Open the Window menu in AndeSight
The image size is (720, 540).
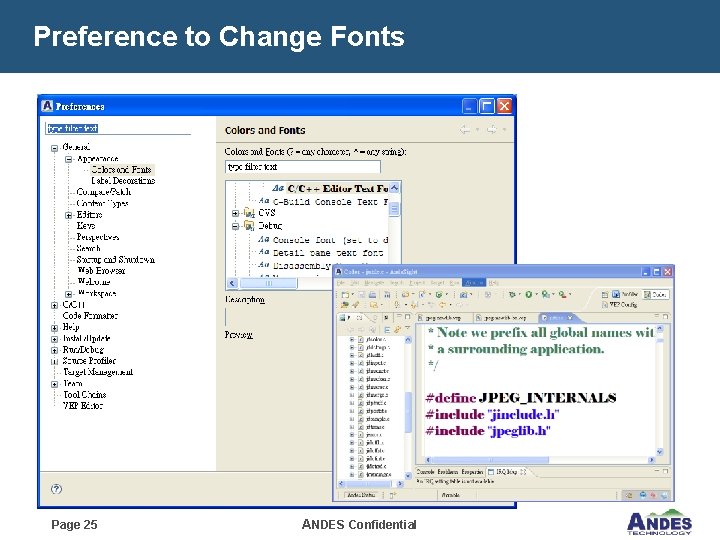point(474,283)
